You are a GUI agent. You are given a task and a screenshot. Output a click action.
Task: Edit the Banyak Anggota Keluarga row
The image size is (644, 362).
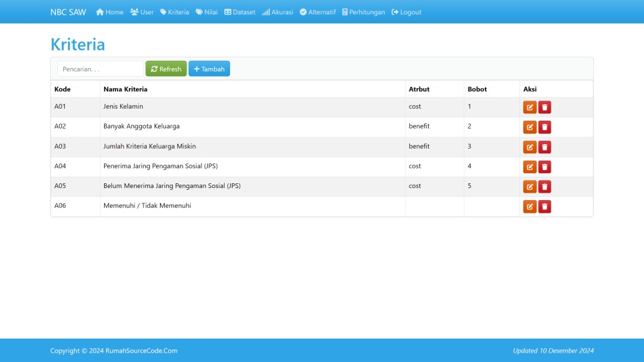tap(529, 127)
